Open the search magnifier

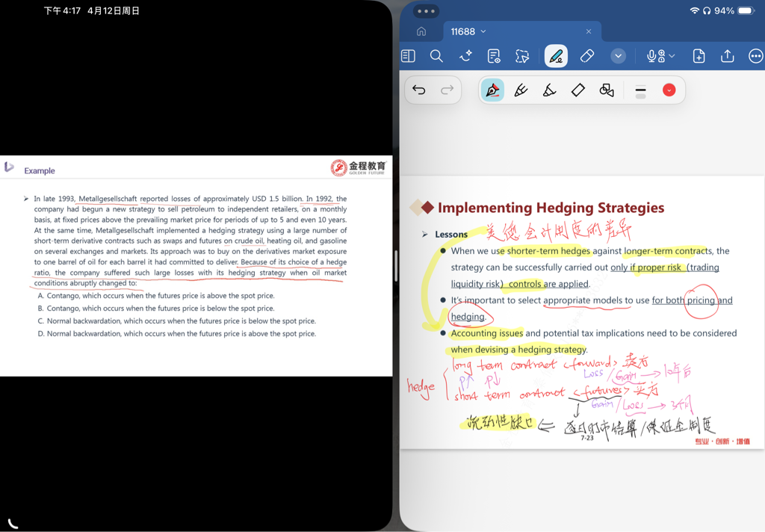click(x=436, y=56)
